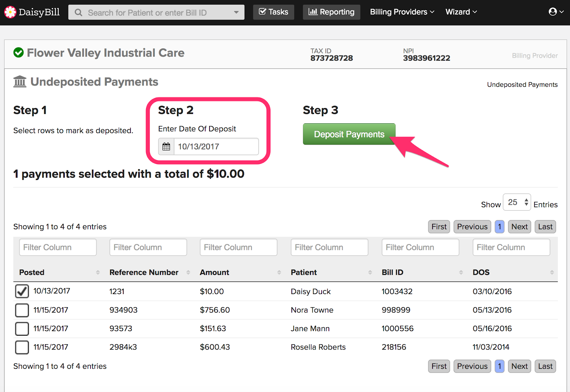Sort by Posted column arrows
The height and width of the screenshot is (392, 570).
98,272
